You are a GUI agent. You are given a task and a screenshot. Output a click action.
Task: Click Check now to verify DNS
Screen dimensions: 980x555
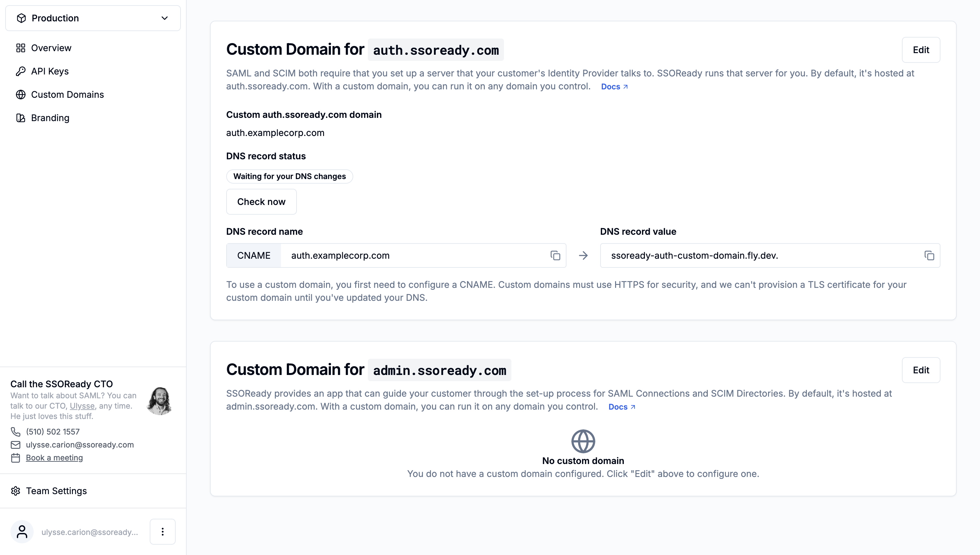261,202
